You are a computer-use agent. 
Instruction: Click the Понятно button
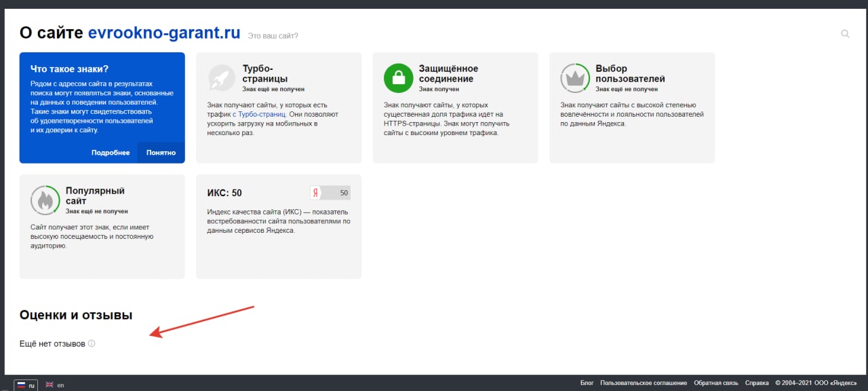pos(161,153)
